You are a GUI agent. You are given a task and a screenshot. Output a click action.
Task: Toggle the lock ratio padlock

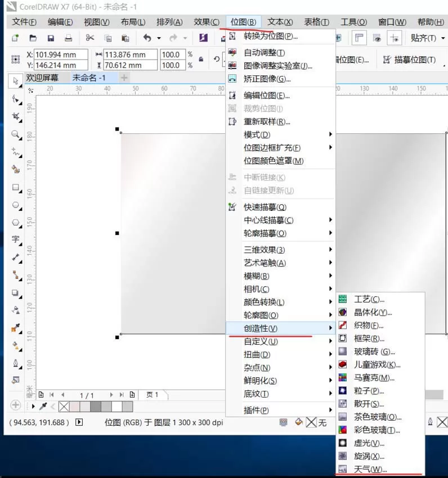(x=201, y=59)
